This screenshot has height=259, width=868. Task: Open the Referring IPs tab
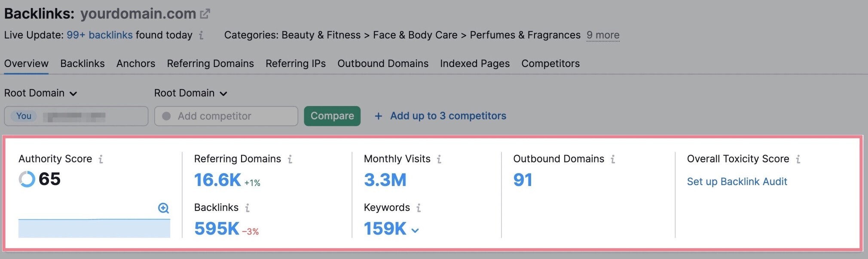click(295, 64)
